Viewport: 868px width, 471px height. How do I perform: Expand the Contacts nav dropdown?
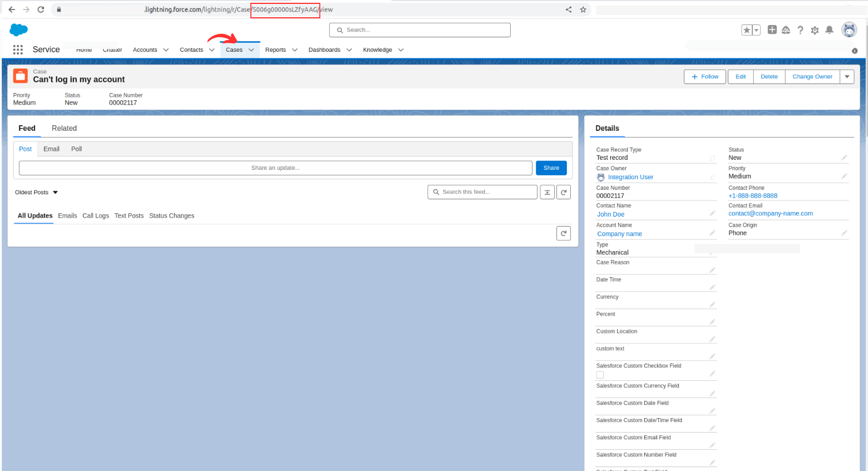coord(211,50)
